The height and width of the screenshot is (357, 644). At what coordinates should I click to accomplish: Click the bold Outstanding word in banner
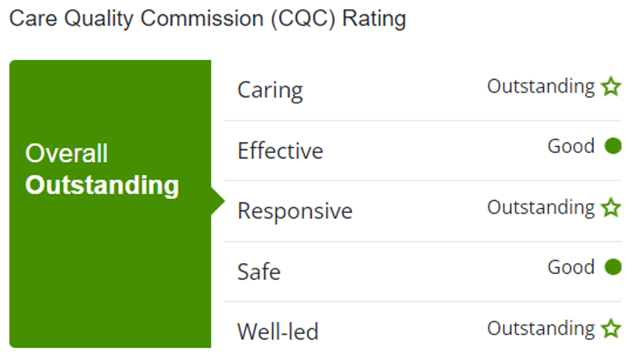[102, 185]
